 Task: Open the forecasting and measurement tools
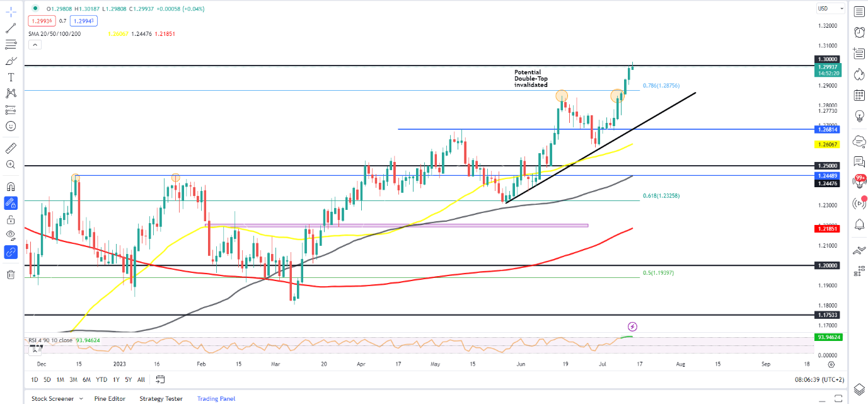pyautogui.click(x=11, y=110)
